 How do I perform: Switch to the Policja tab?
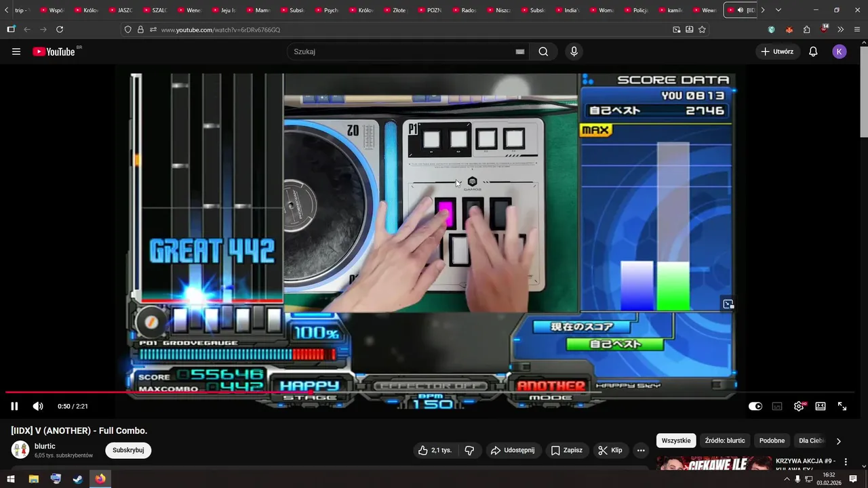637,10
